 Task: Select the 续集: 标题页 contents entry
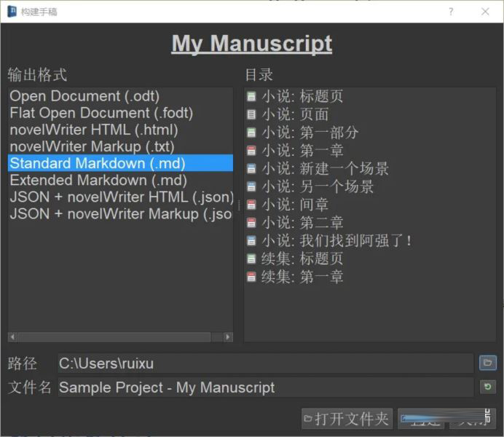coord(370,259)
